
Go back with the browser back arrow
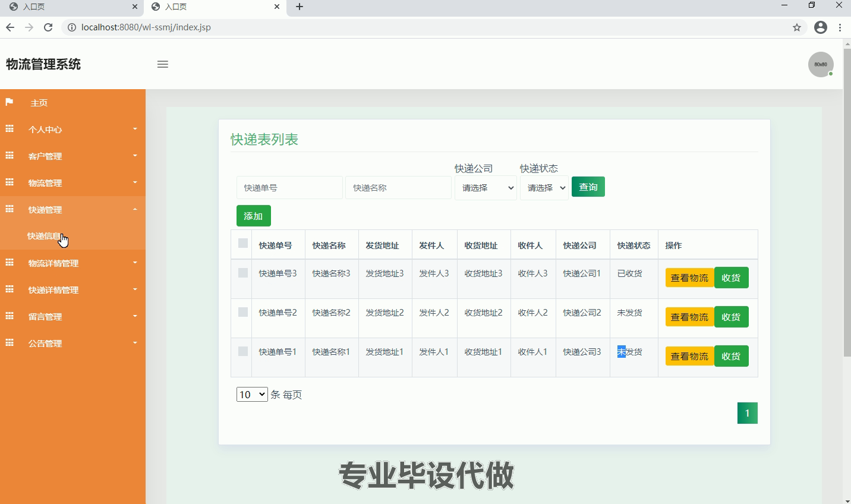10,27
